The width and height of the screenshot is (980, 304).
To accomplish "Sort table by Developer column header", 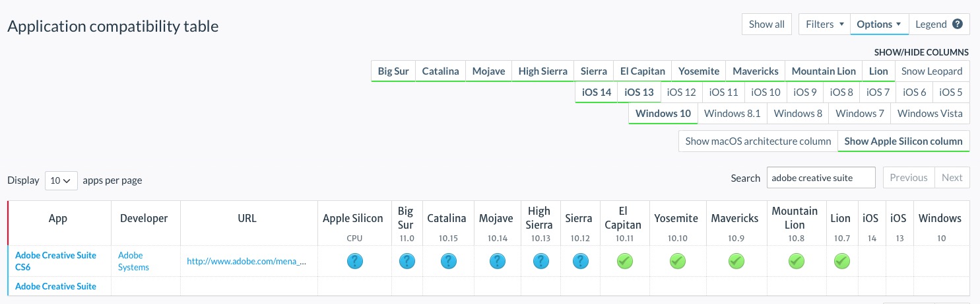I will [x=144, y=218].
